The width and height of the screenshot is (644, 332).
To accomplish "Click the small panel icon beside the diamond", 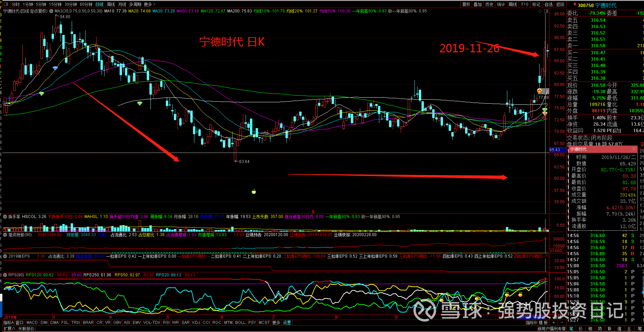I will 546,11.
